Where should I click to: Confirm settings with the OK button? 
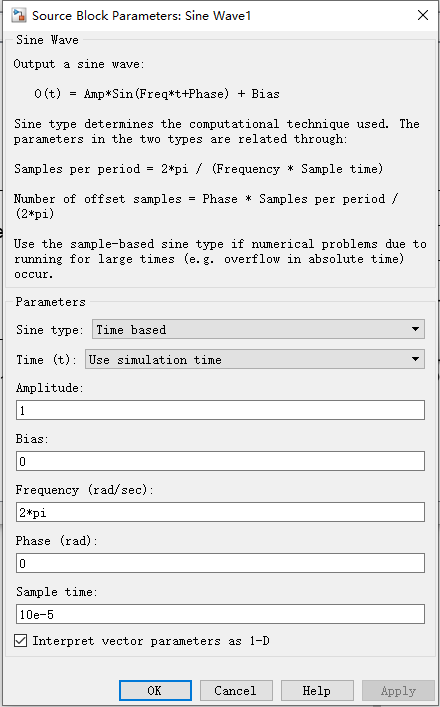click(x=155, y=691)
